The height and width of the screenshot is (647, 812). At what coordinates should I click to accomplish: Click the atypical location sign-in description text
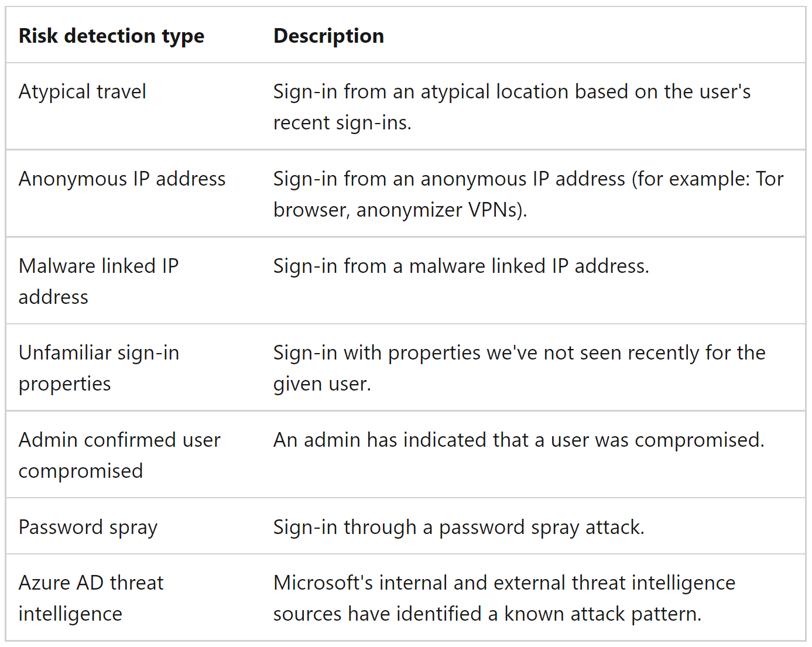tap(511, 92)
